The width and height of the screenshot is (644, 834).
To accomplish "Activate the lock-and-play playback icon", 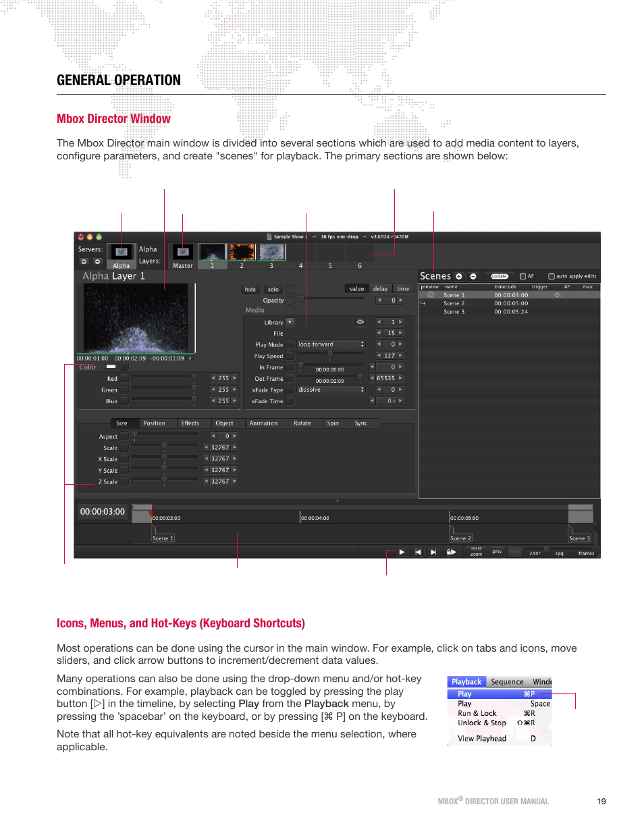I will tap(452, 552).
